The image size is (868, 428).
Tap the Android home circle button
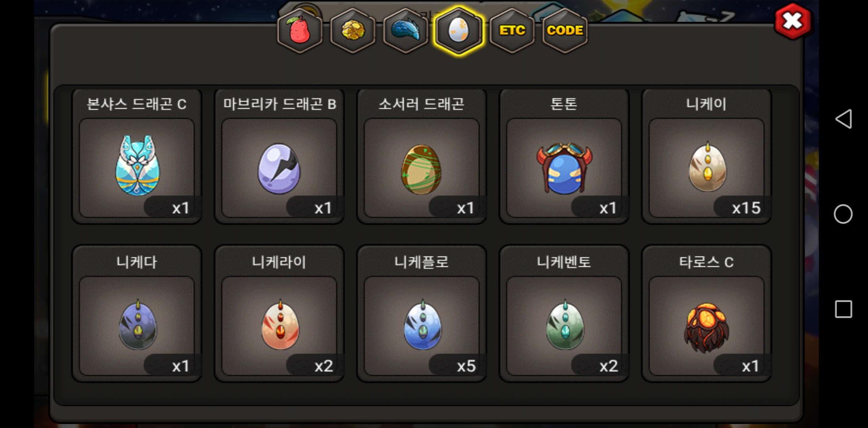[843, 214]
